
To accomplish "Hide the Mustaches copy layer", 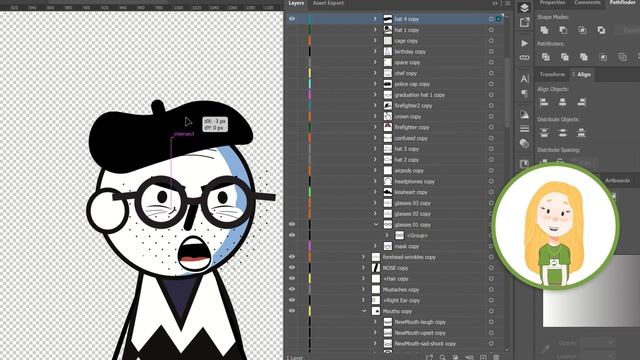I will tap(292, 289).
